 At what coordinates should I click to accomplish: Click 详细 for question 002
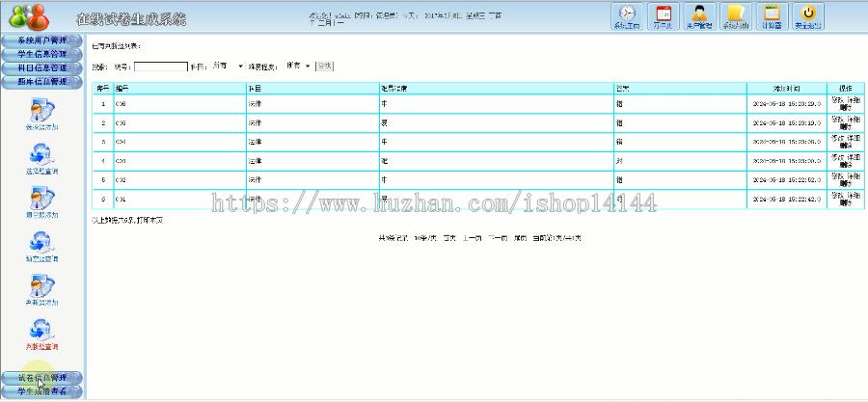pos(854,176)
